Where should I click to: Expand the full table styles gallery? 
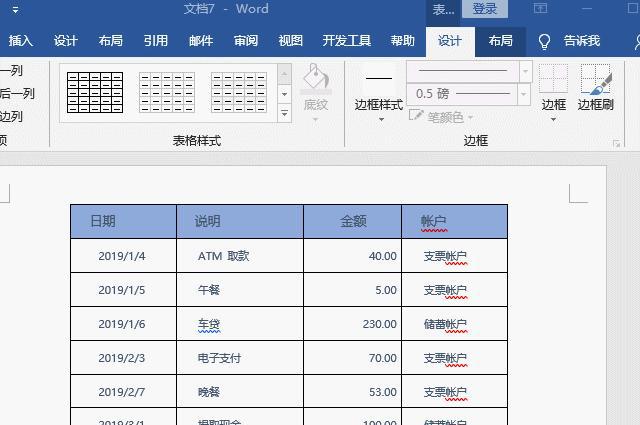(284, 113)
